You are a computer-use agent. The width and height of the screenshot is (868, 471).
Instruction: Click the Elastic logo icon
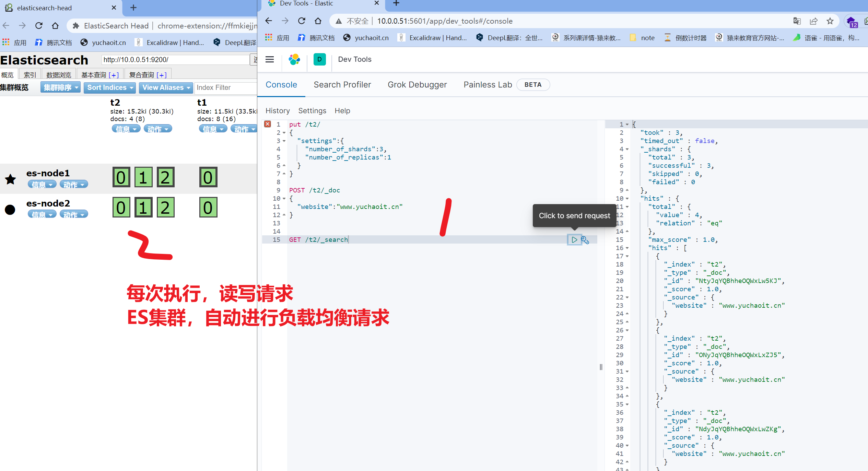294,59
